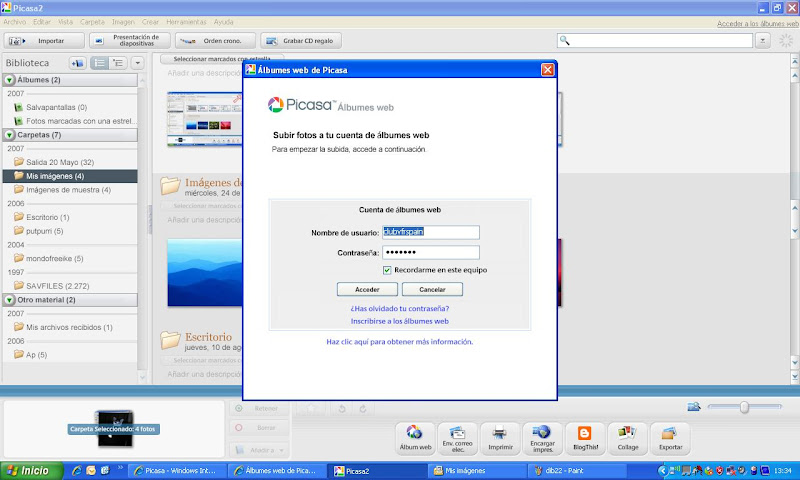Click ¿Has olvidado tu contraseña? link
This screenshot has height=480, width=800.
(399, 309)
